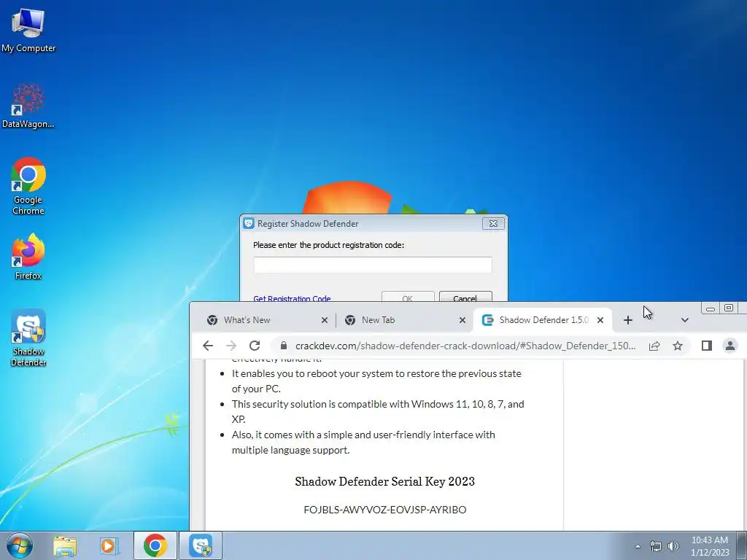747x560 pixels.
Task: Open File Explorer from the taskbar
Action: pyautogui.click(x=65, y=545)
